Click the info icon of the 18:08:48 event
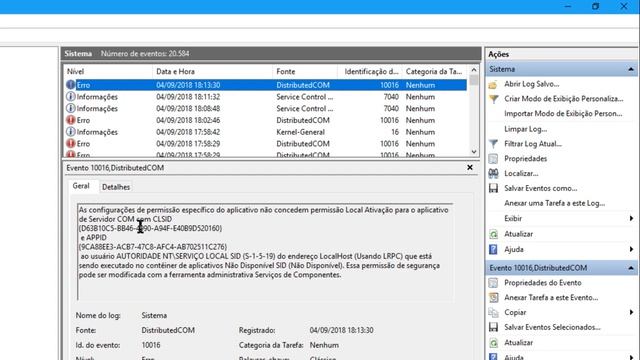 71,109
